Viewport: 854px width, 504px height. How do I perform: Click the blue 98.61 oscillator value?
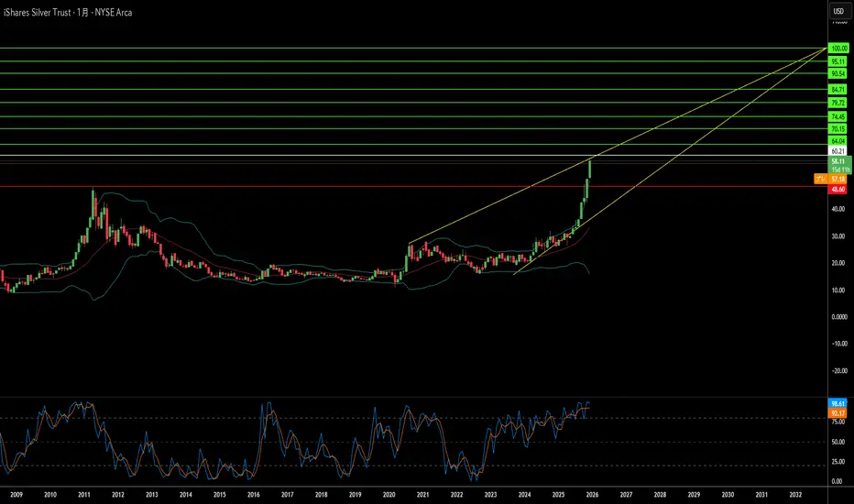[838, 404]
